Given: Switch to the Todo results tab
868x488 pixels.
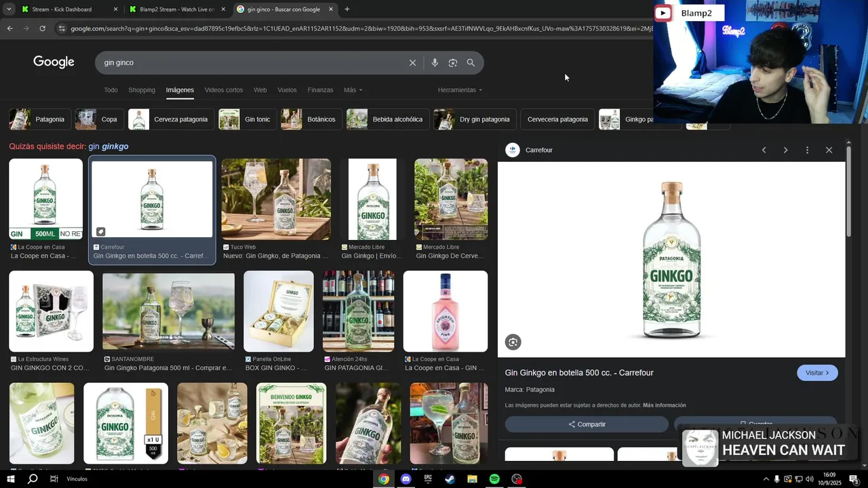Looking at the screenshot, I should (x=111, y=90).
